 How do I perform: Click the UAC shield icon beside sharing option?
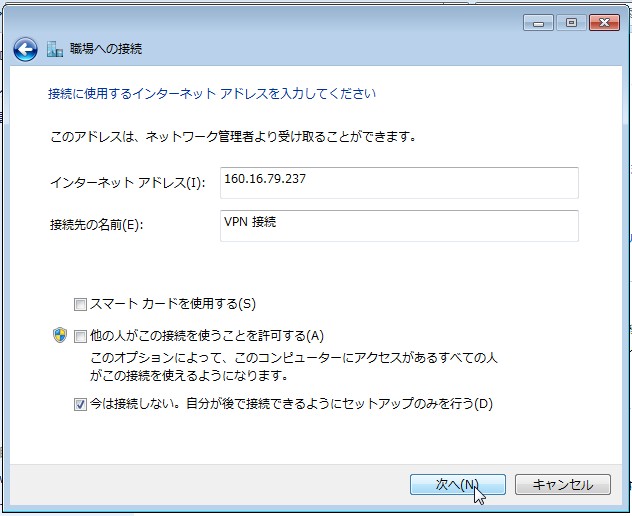pyautogui.click(x=60, y=335)
